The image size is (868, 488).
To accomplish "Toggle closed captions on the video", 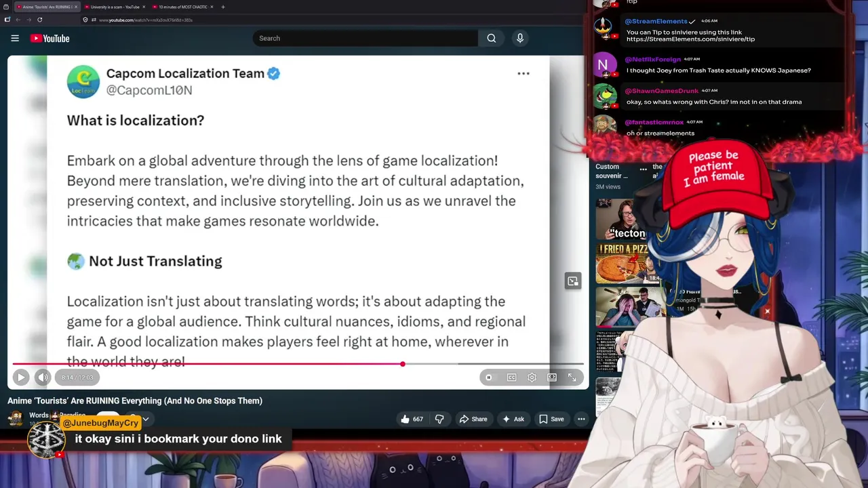I will 512,378.
